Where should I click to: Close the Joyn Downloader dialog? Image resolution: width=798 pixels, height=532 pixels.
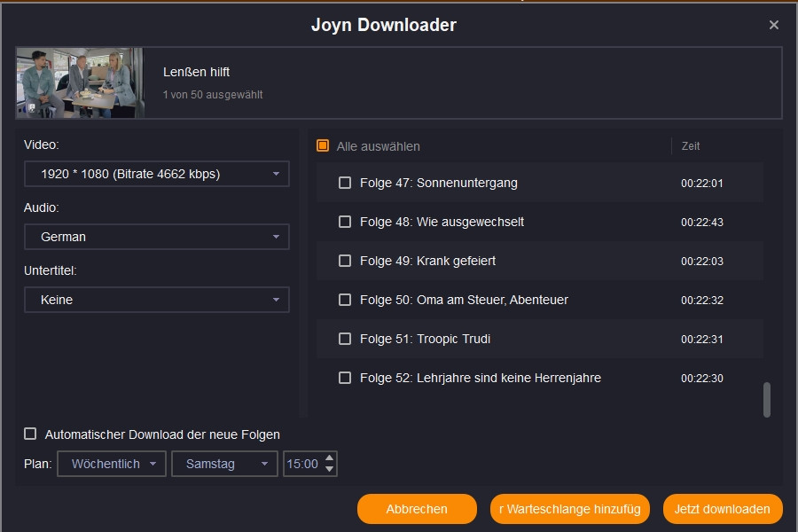773,25
